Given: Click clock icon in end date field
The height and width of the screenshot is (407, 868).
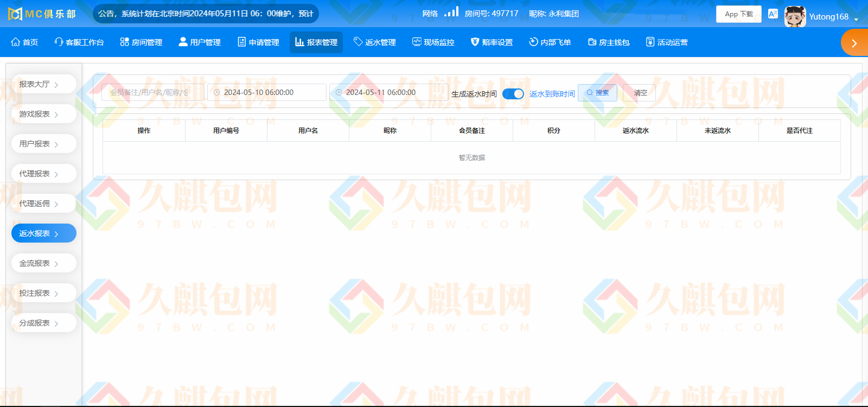Looking at the screenshot, I should tap(339, 92).
